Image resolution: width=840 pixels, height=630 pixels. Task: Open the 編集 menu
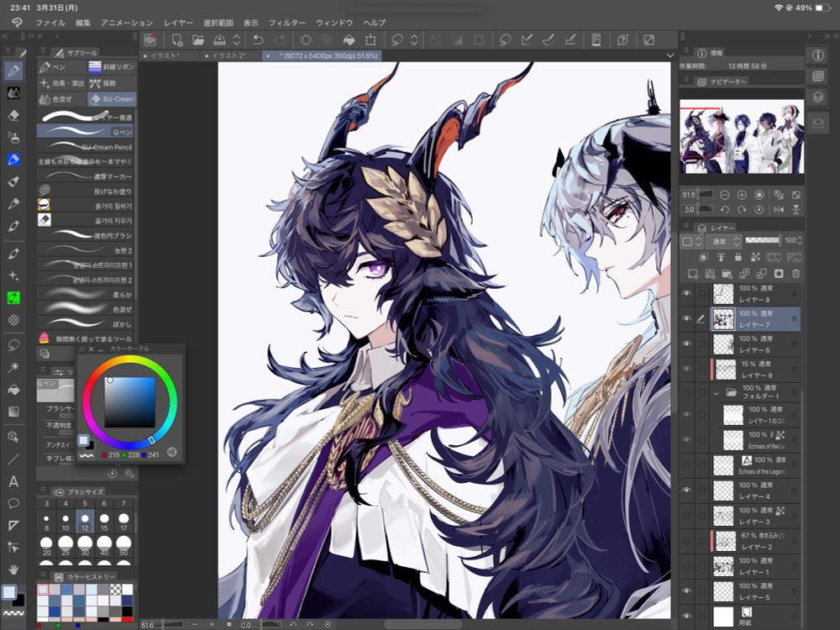(83, 23)
